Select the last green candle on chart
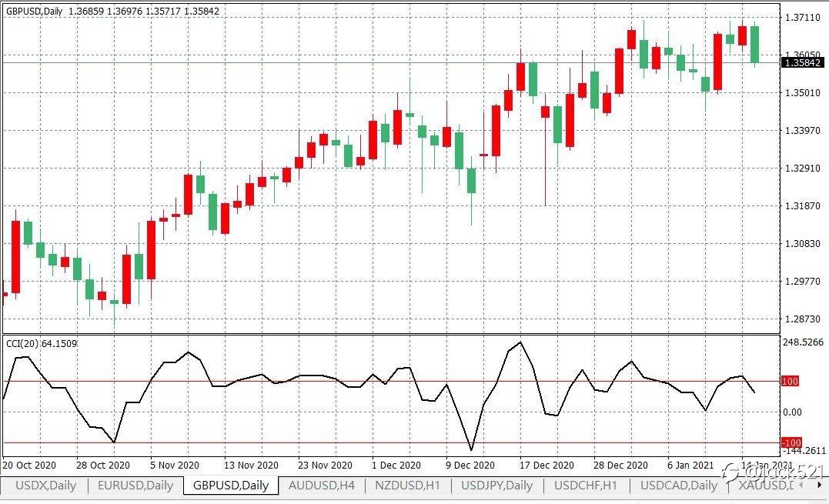Image resolution: width=829 pixels, height=504 pixels. pyautogui.click(x=754, y=45)
